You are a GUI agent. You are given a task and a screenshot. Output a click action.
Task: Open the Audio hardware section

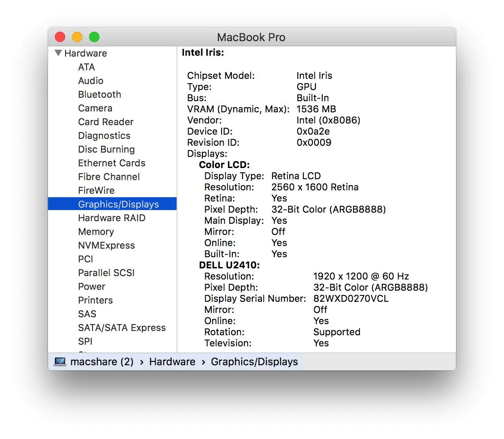pos(91,81)
